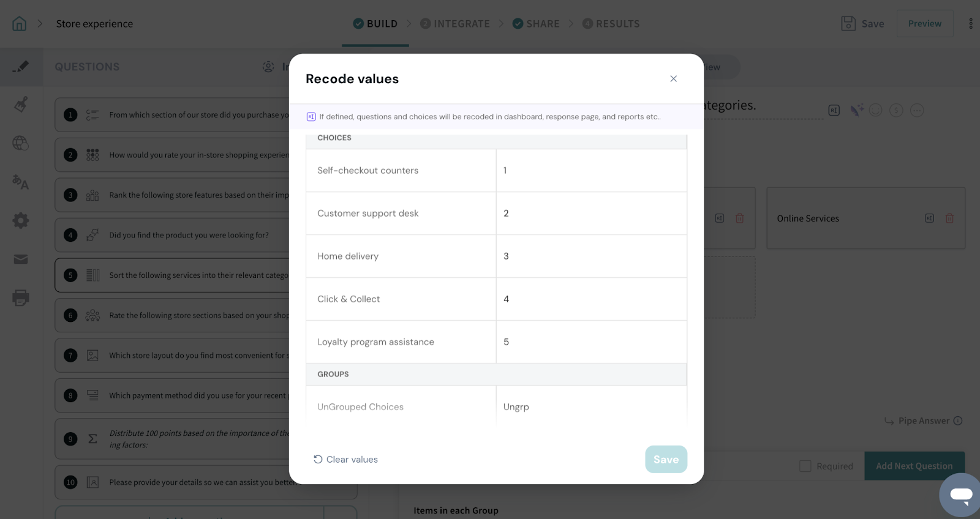Close the Recode values dialog
Viewport: 980px width, 519px height.
pyautogui.click(x=673, y=79)
